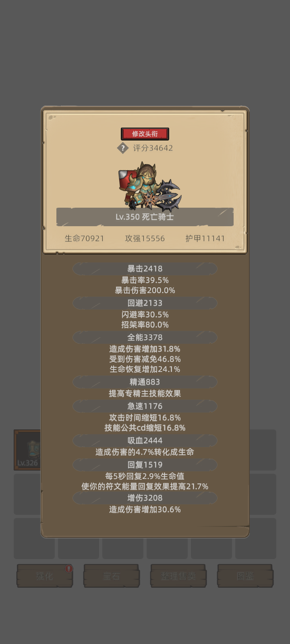Open the 强化 enhance button
The height and width of the screenshot is (644, 290).
click(45, 576)
